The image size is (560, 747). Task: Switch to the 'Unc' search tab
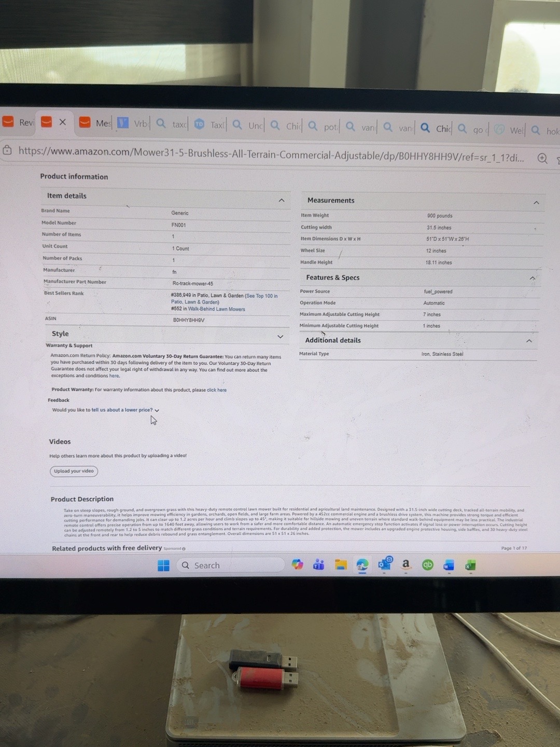248,125
